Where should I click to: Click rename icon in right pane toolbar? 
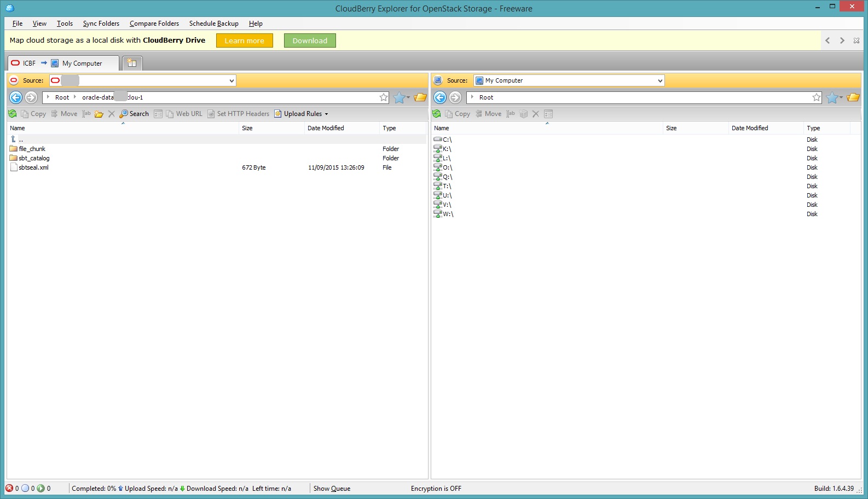click(x=511, y=114)
